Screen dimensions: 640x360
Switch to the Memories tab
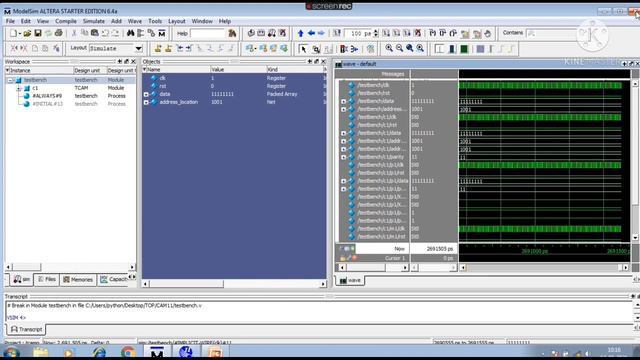click(78, 280)
